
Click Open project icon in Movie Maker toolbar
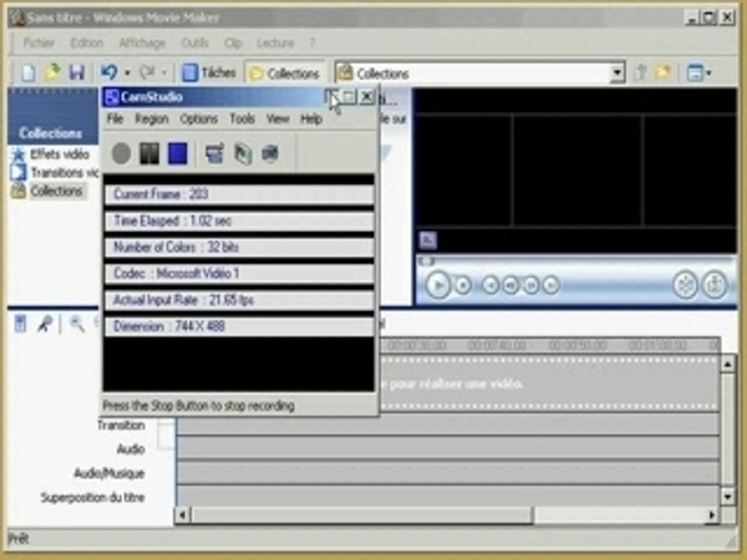[x=52, y=73]
